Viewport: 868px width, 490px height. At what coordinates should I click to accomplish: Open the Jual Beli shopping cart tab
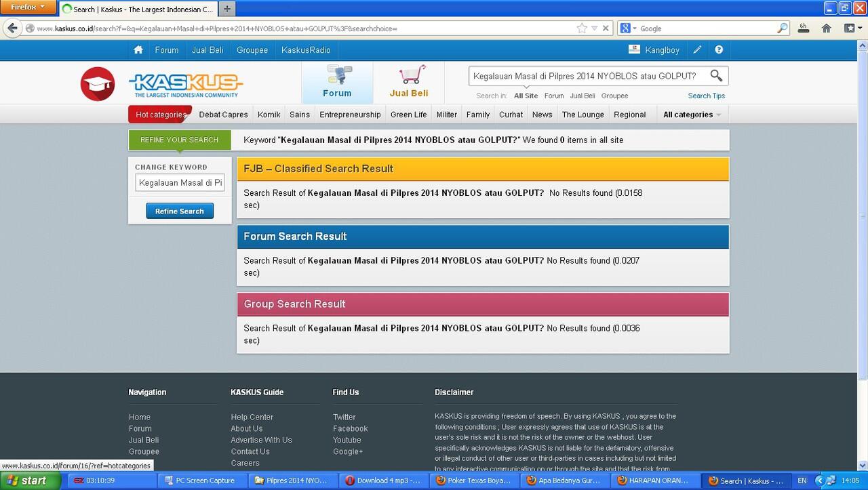click(409, 83)
